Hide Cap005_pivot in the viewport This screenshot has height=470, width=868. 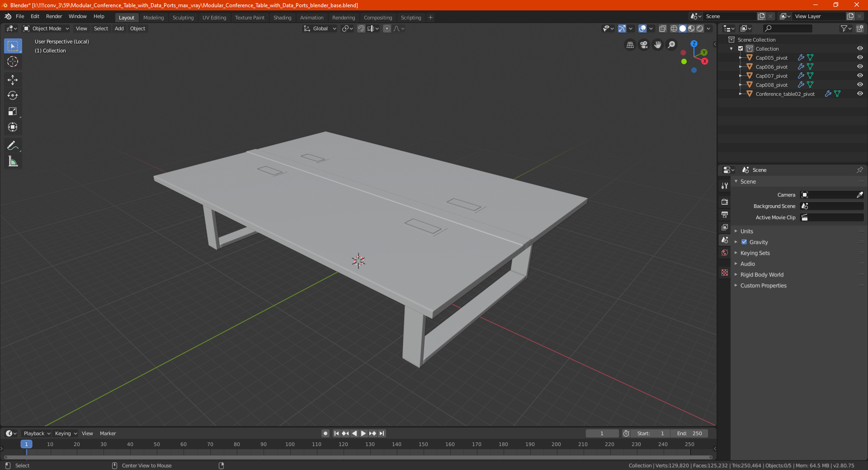coord(860,57)
